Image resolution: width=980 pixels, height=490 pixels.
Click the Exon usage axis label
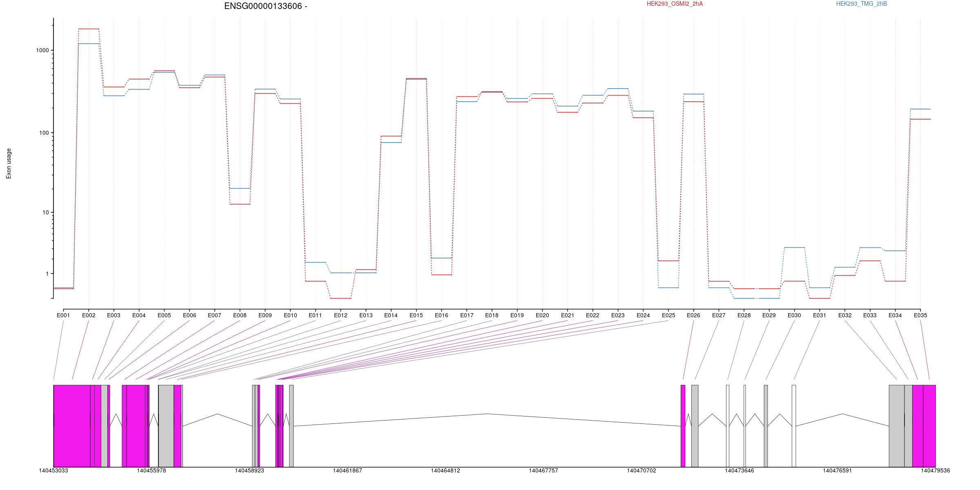pos(9,163)
